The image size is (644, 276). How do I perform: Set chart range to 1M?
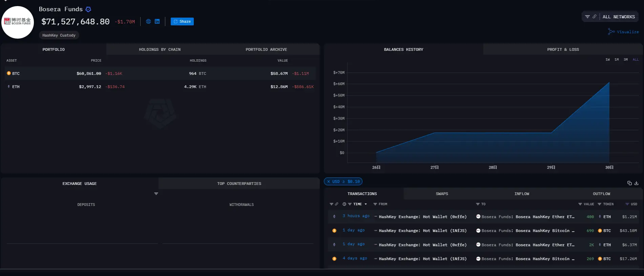tap(617, 60)
